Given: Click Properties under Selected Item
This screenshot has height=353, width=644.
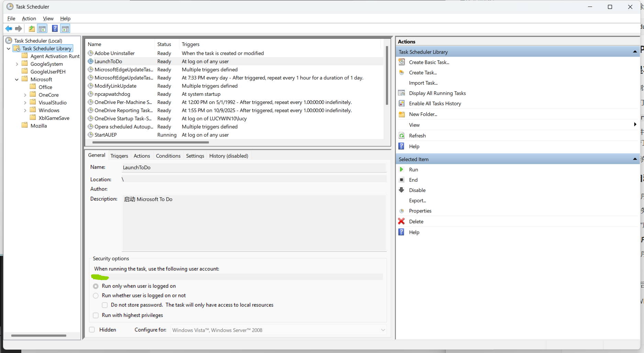Looking at the screenshot, I should click(x=420, y=211).
